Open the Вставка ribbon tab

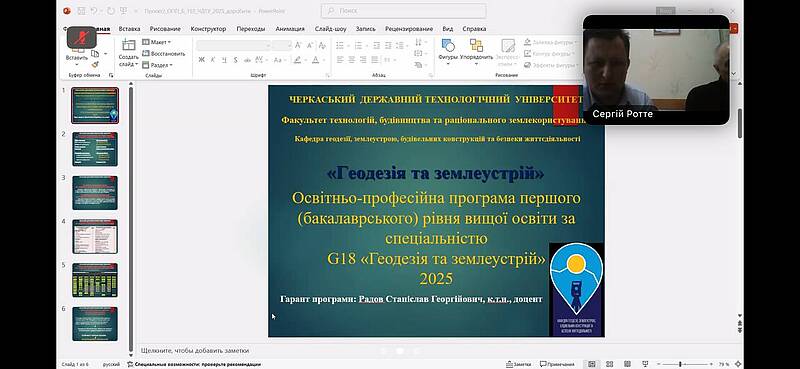129,29
